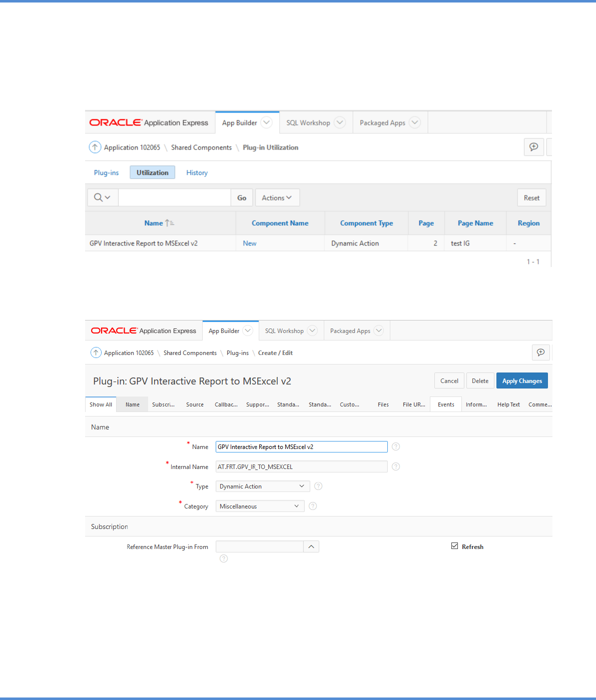Click the Reference Master Plug-in From field
This screenshot has width=596, height=700.
pyautogui.click(x=260, y=546)
